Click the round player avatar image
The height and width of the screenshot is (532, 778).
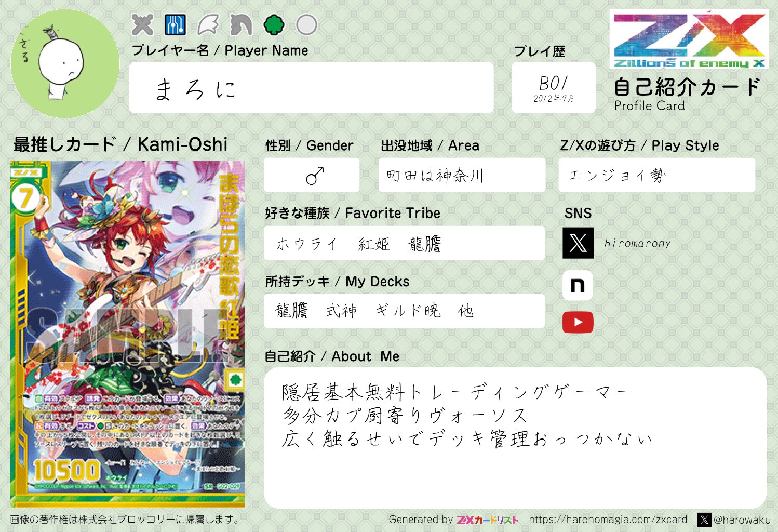[x=65, y=63]
